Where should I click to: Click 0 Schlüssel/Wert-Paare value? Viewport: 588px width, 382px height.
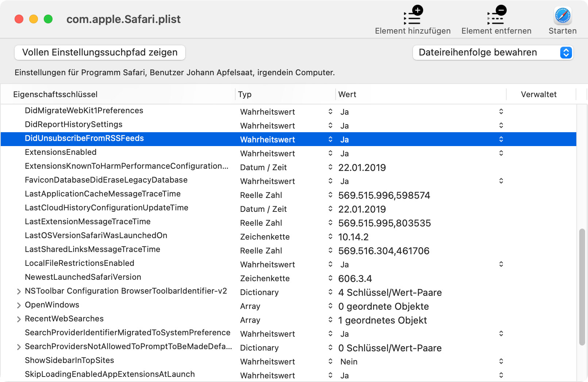390,348
